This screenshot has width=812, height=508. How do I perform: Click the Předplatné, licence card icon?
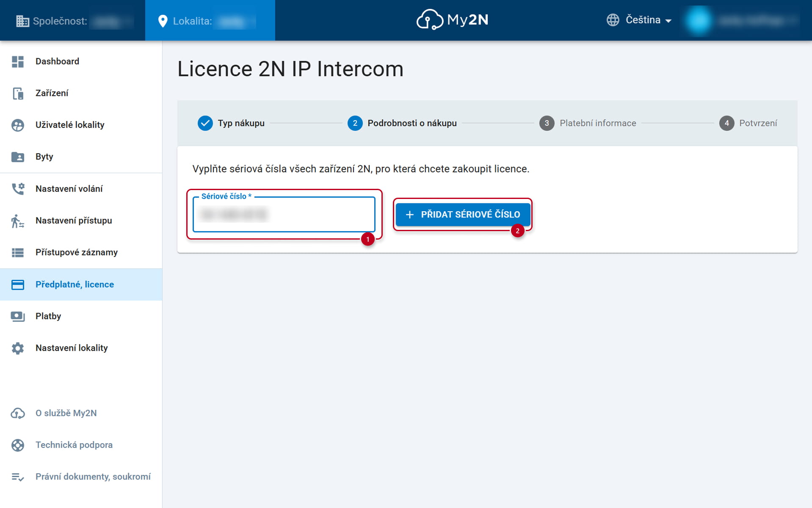(18, 284)
